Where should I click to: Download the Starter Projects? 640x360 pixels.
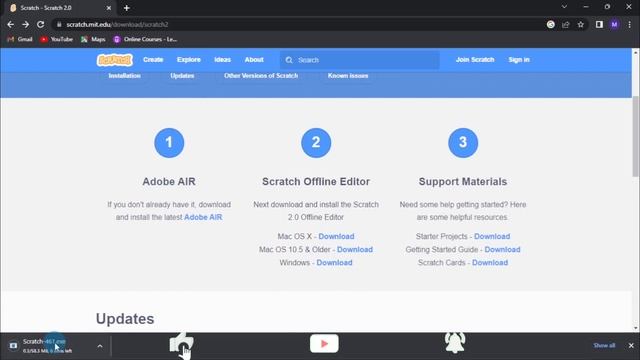(492, 236)
